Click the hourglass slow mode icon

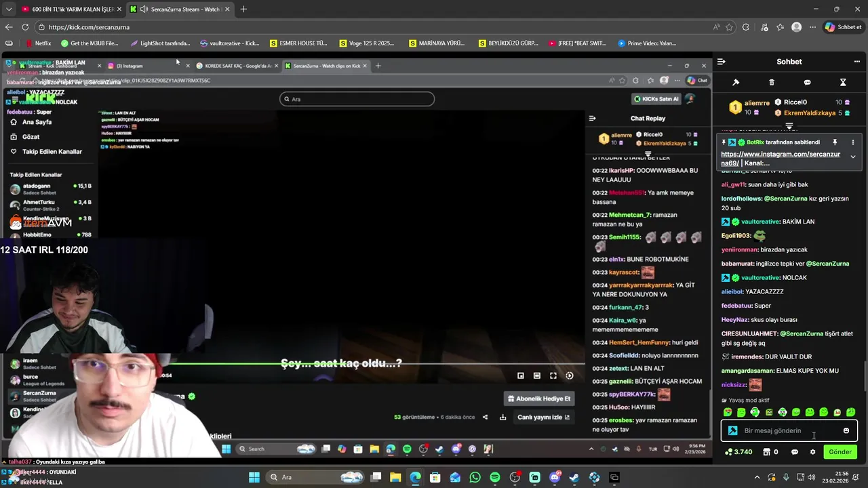[x=843, y=83]
